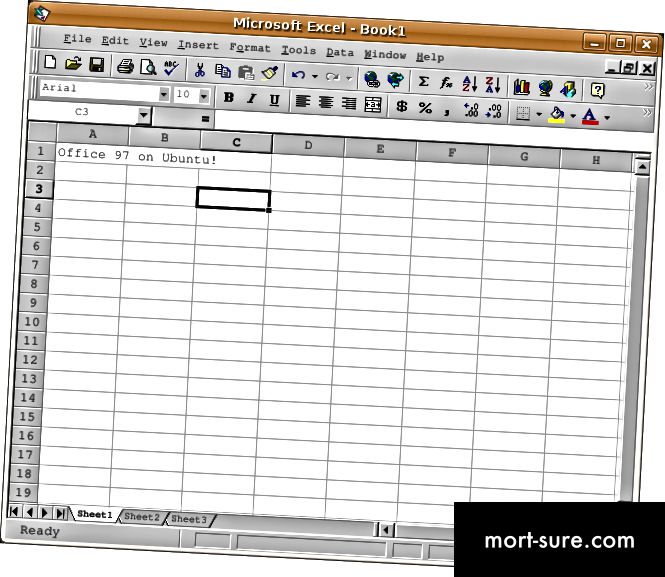Open Office Assistant help icon

pyautogui.click(x=598, y=90)
